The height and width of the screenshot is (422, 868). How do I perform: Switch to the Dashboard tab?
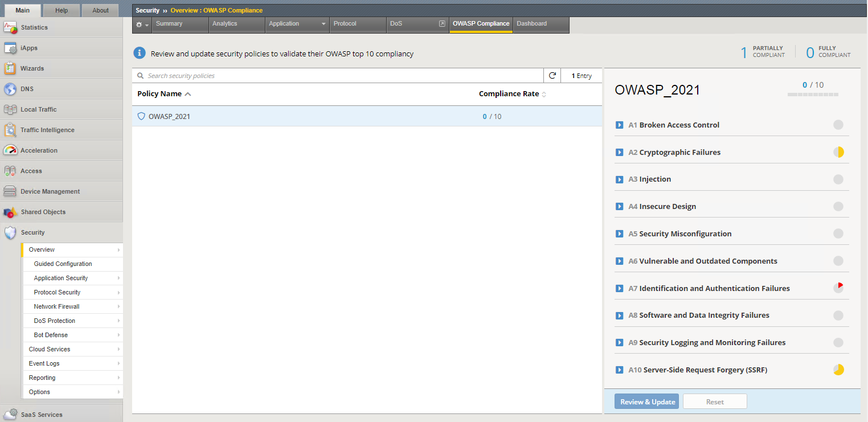click(531, 24)
